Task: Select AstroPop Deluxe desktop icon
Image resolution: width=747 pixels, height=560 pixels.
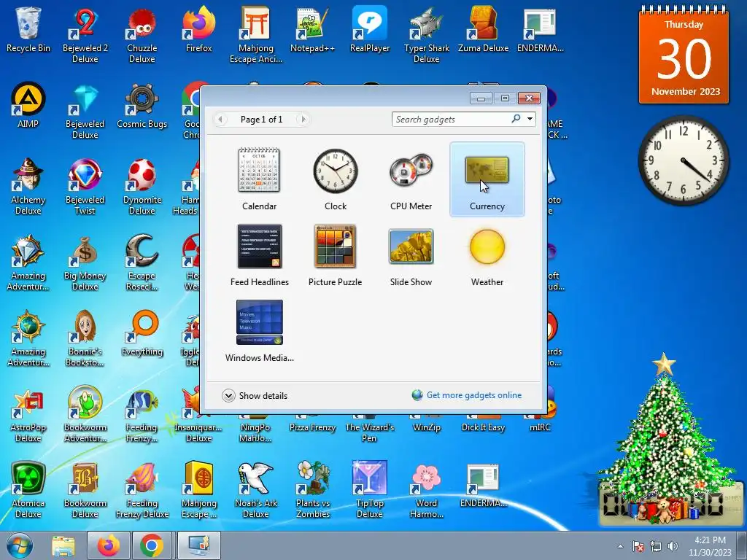Action: (x=28, y=414)
